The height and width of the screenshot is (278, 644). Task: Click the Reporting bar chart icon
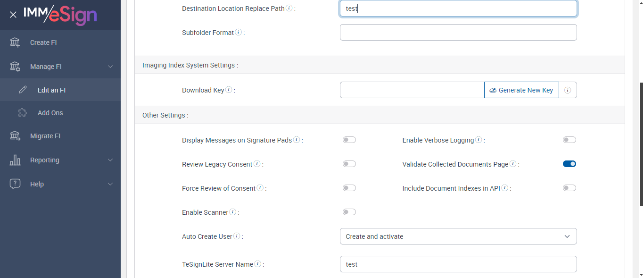(15, 160)
